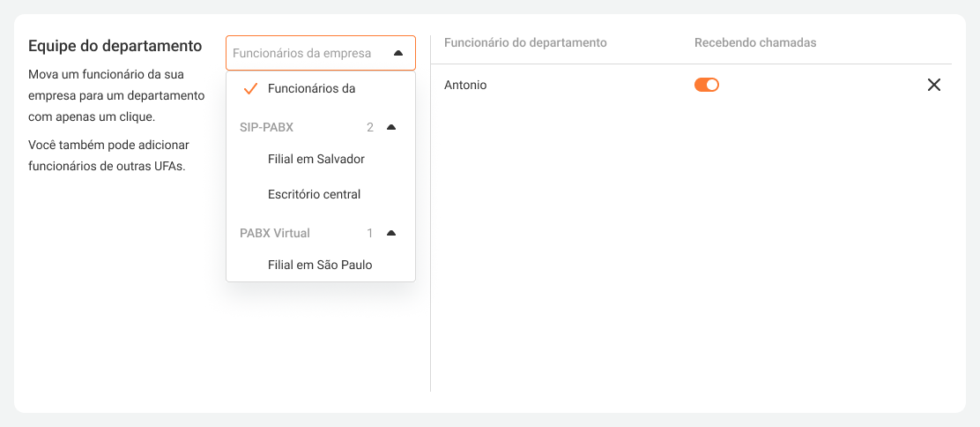Close the Funcionários da empresa dropdown arrow
Screen dimensions: 980x427
pyautogui.click(x=398, y=53)
